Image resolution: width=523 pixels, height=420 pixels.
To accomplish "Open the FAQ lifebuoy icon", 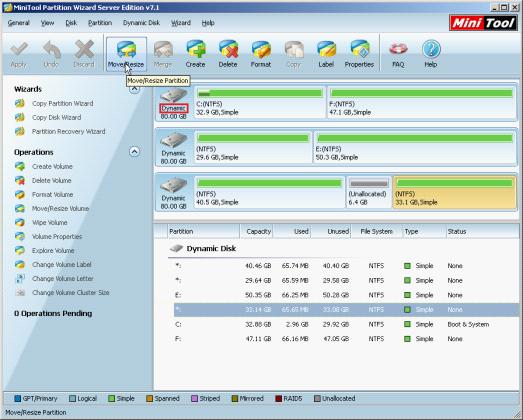I will [398, 54].
